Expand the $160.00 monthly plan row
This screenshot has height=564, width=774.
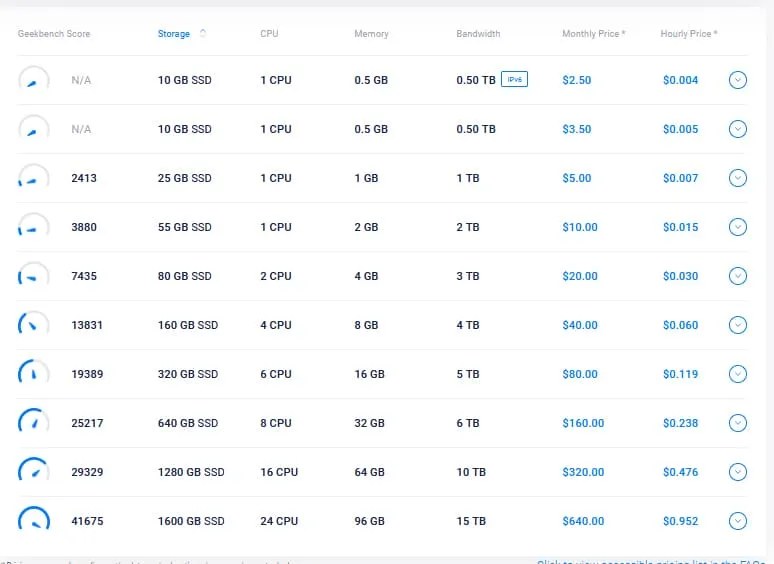pyautogui.click(x=737, y=423)
